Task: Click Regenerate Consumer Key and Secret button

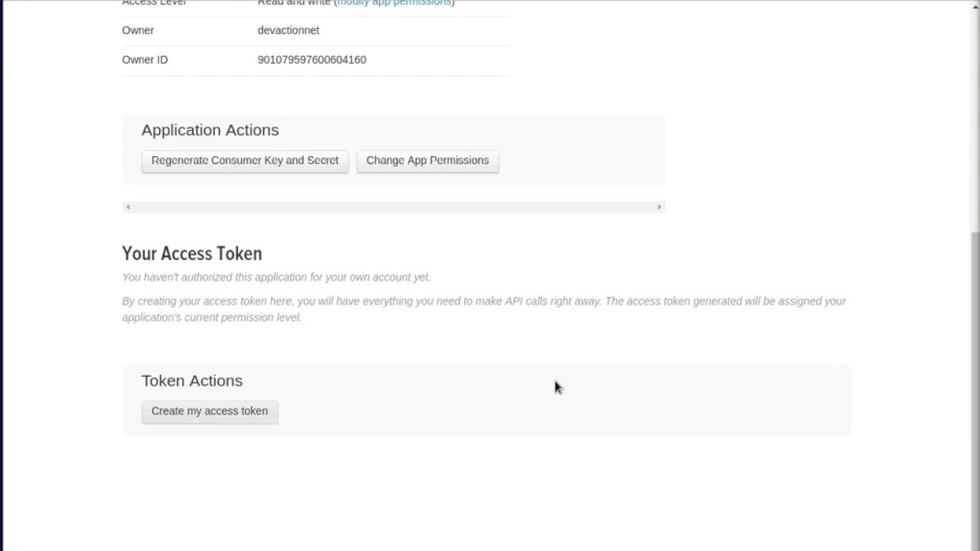Action: 245,161
